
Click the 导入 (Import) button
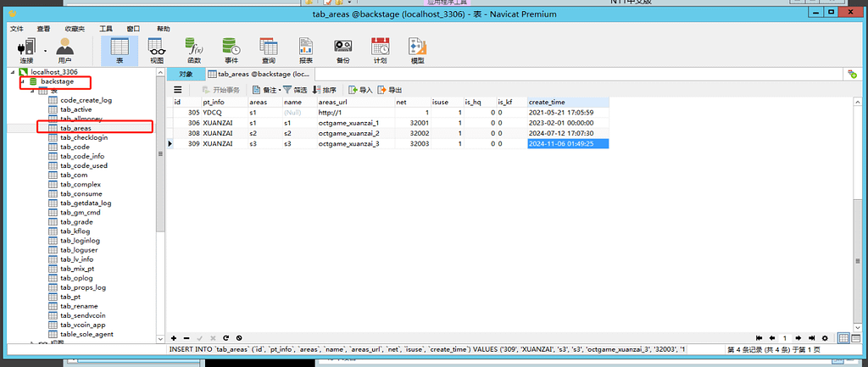[x=360, y=90]
